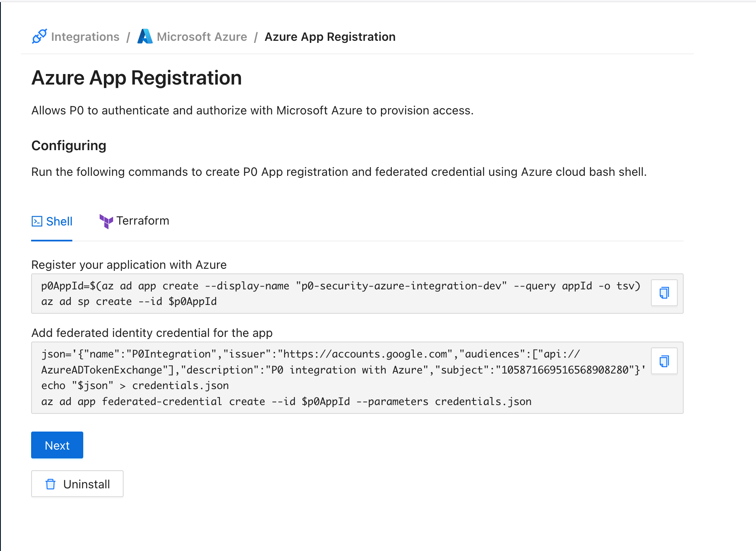Click the Terraform logo icon
This screenshot has height=551, width=756.
(x=106, y=221)
